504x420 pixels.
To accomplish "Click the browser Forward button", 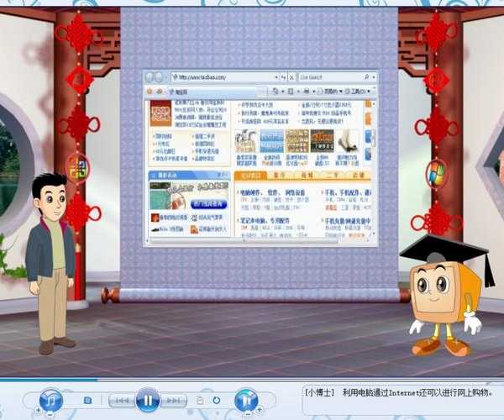I will point(159,77).
